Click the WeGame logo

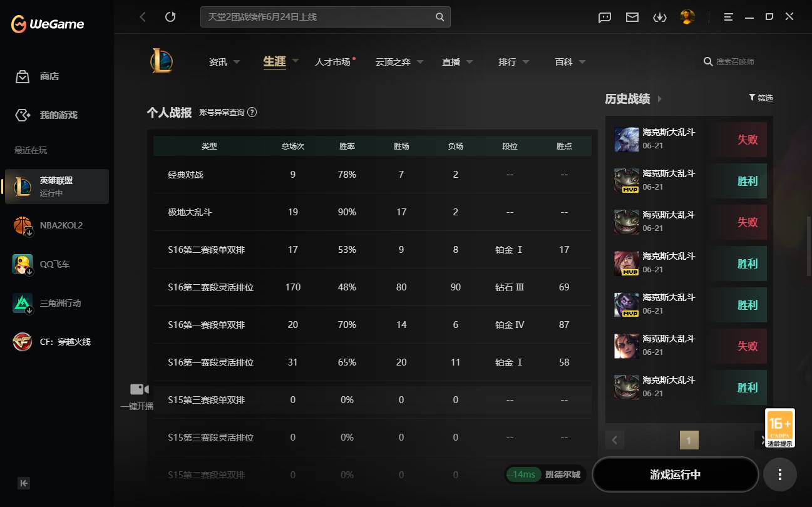(x=48, y=24)
